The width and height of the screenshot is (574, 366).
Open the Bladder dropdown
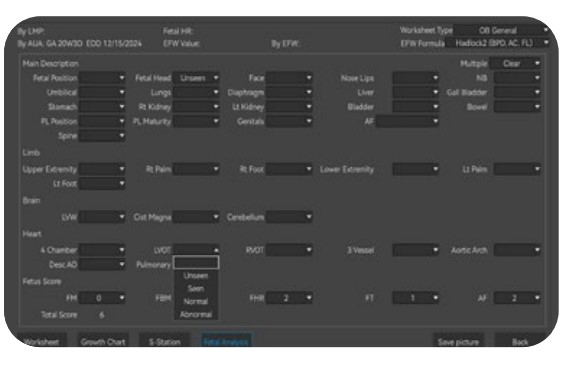click(x=415, y=107)
